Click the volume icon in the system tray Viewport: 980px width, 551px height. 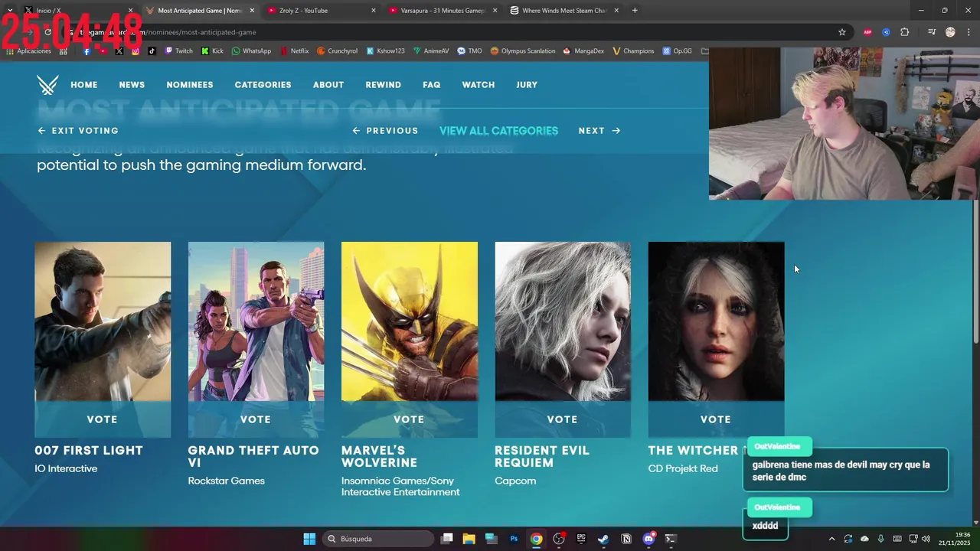[x=926, y=539]
